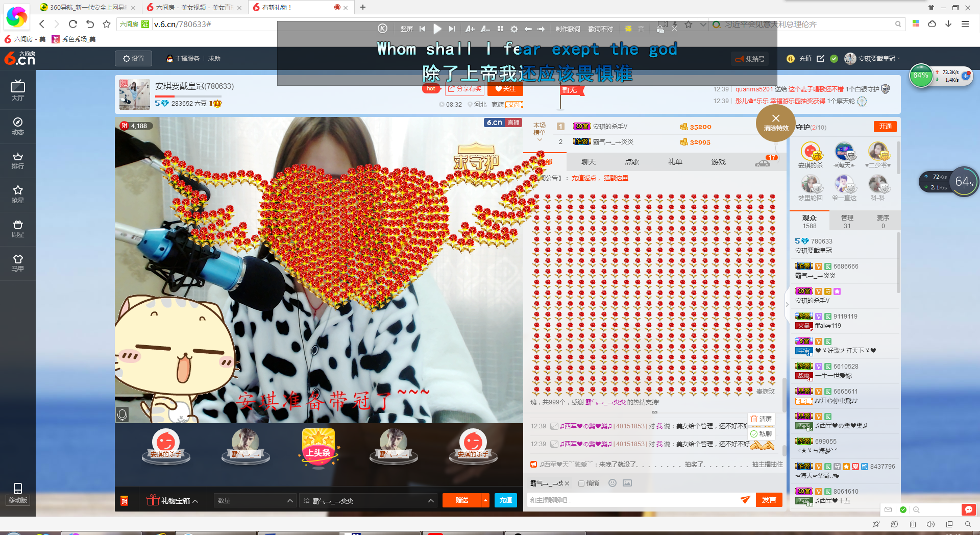Expand the chat area with up-arrow handle

click(654, 412)
